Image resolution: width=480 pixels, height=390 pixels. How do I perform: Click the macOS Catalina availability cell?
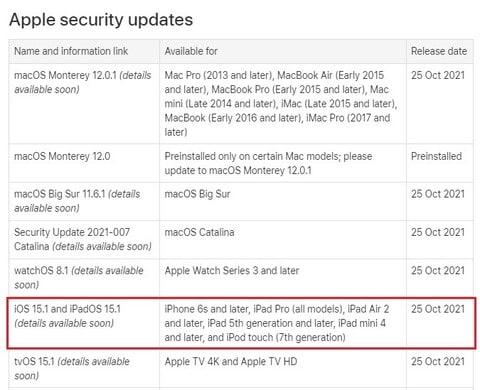[199, 232]
